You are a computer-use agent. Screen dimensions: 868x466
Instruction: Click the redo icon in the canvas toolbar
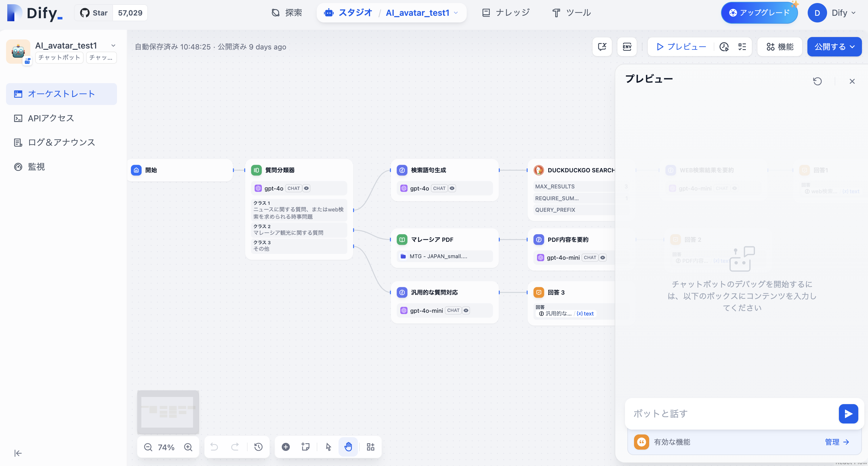(x=235, y=447)
